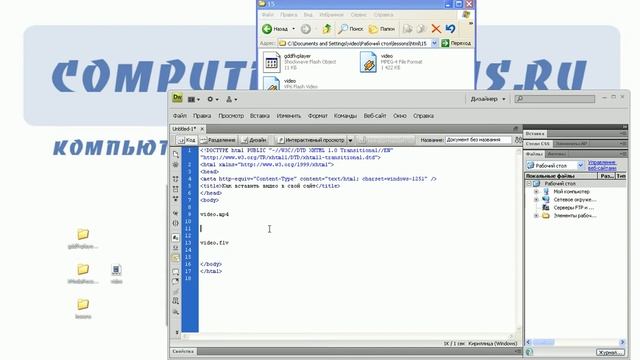Screen dimensions: 640x360
Task: Click the red Delete X icon in Explorer
Action: [436, 29]
